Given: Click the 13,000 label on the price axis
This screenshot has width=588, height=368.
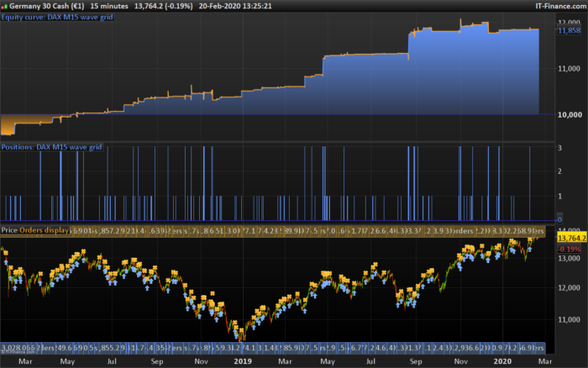Looking at the screenshot, I should (569, 259).
